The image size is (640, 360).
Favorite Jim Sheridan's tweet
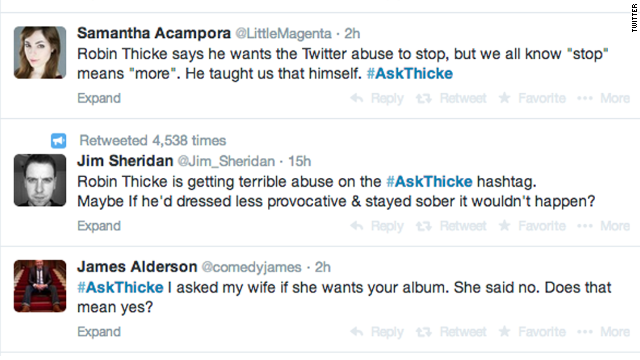click(533, 226)
